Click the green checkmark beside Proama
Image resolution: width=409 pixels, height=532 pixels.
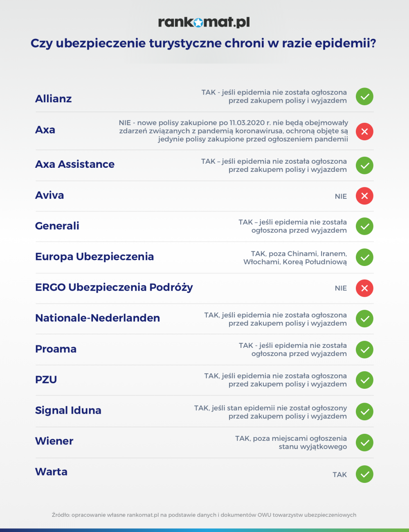(364, 349)
